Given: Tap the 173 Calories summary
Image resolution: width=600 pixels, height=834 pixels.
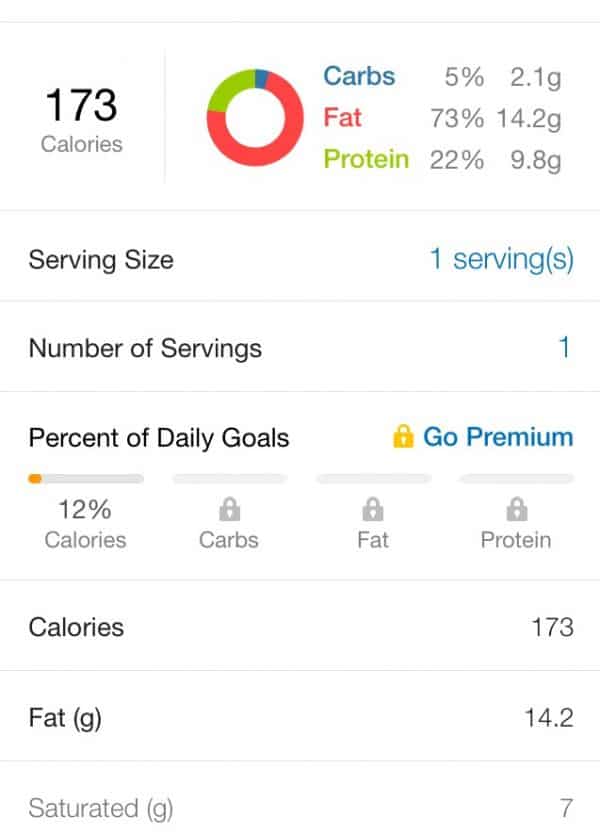Looking at the screenshot, I should pos(82,118).
